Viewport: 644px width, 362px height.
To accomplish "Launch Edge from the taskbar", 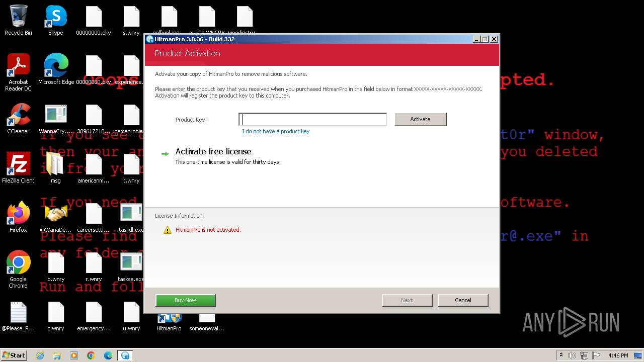I will pyautogui.click(x=108, y=355).
